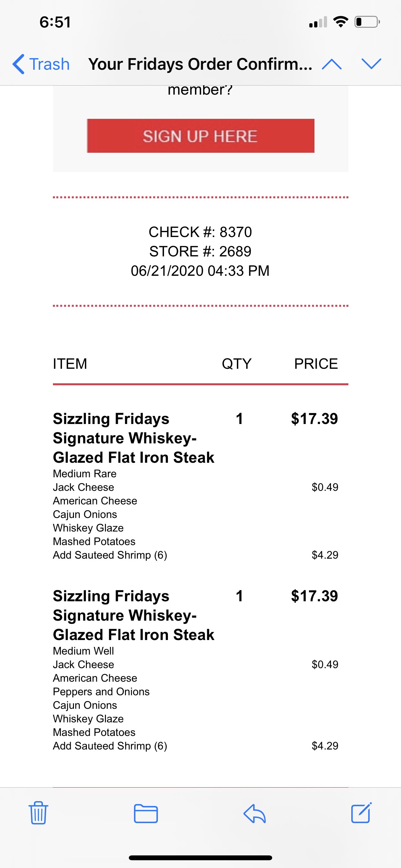Screen dimensions: 401x868
Task: Go back to Trash mailbox
Action: tap(41, 64)
